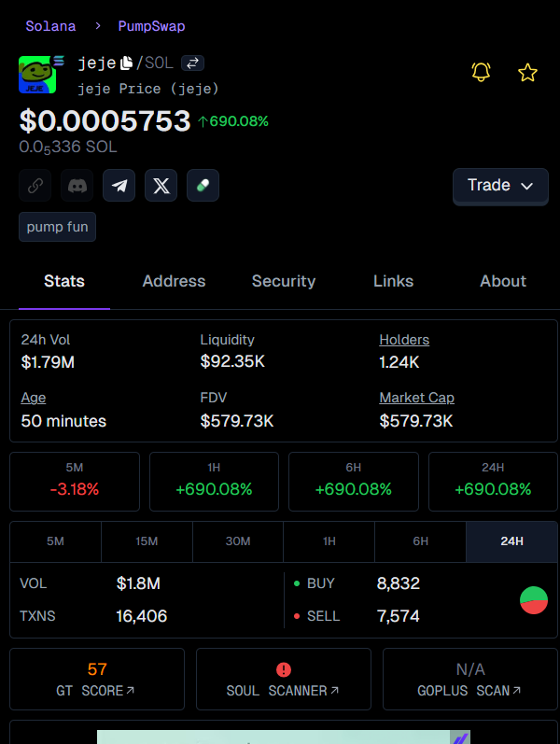Swap the jeje/SOL pair direction icon

[x=192, y=63]
